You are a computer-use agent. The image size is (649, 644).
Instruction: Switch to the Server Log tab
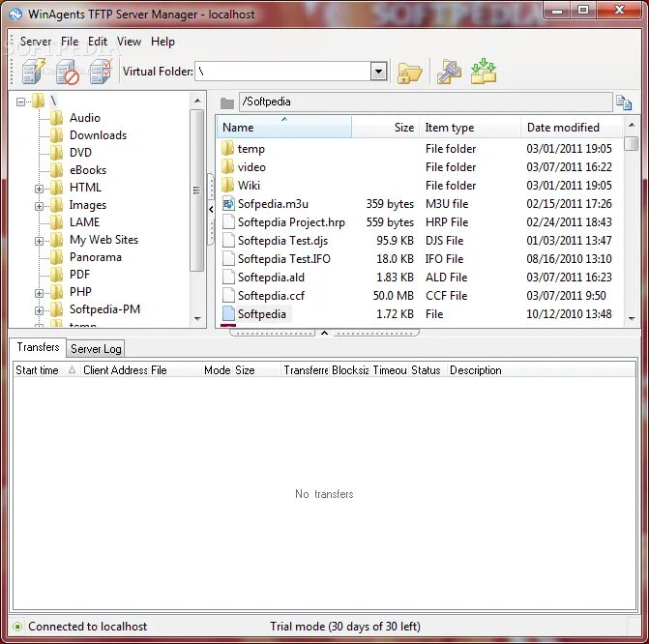96,349
